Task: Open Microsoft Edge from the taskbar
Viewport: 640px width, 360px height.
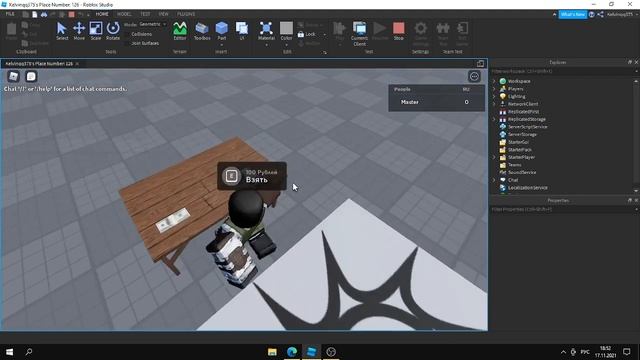Action: point(292,351)
